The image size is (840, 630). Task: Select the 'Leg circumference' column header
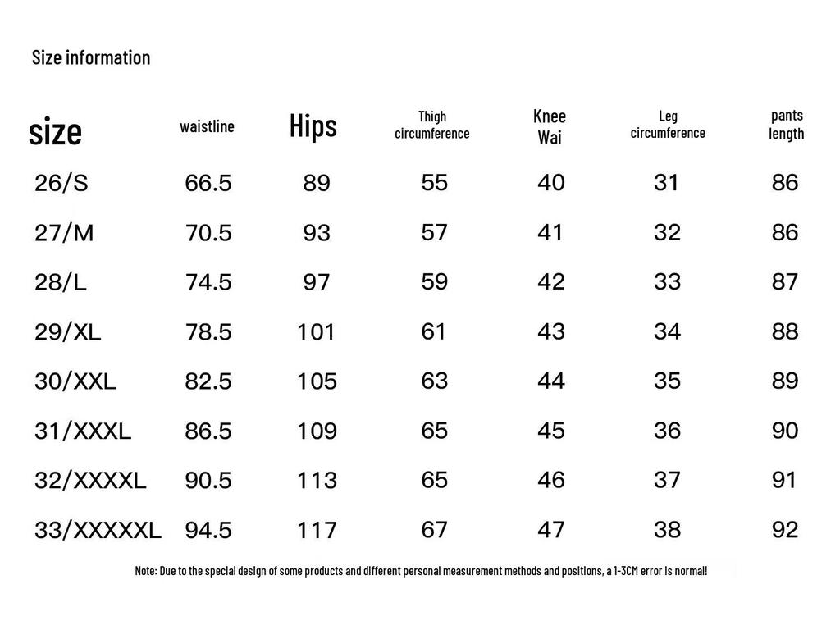[x=668, y=125]
